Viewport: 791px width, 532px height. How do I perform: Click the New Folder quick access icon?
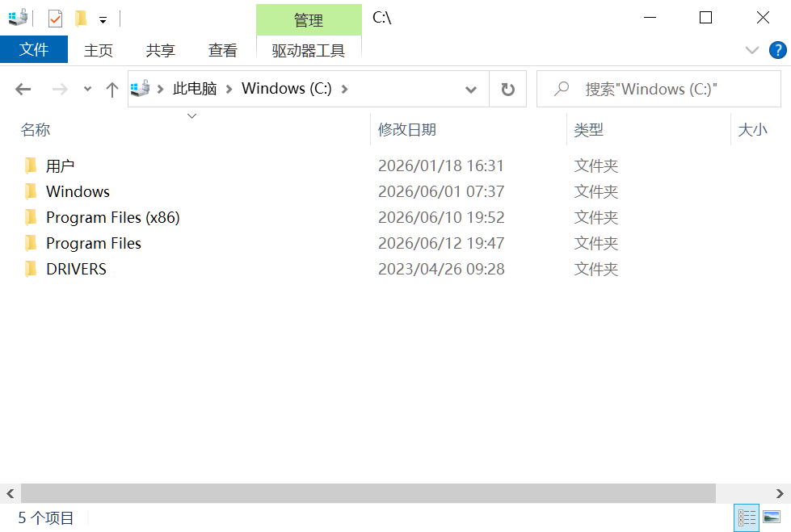click(81, 19)
